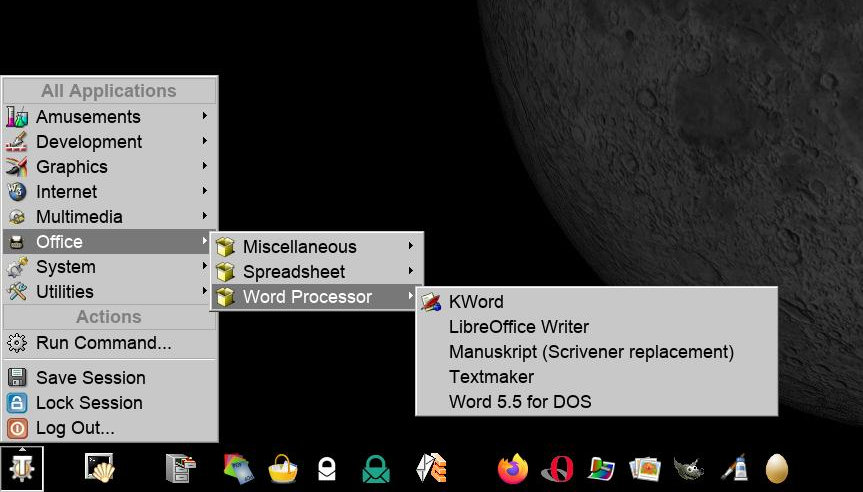This screenshot has width=863, height=492.
Task: Open the Graphics menu category
Action: [110, 167]
